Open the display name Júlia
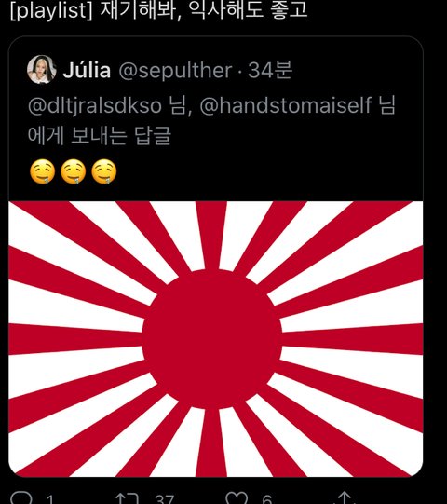The height and width of the screenshot is (504, 447). (87, 71)
